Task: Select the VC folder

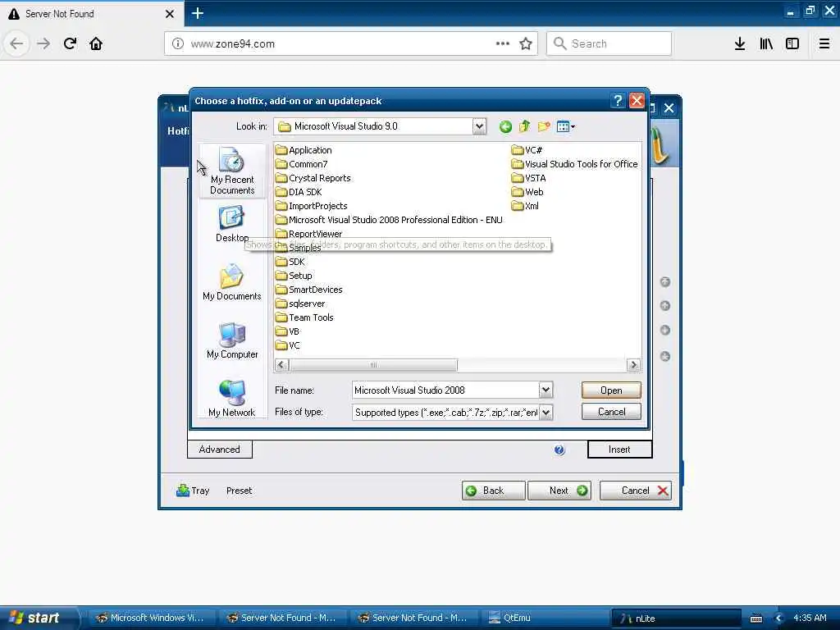Action: (x=288, y=345)
